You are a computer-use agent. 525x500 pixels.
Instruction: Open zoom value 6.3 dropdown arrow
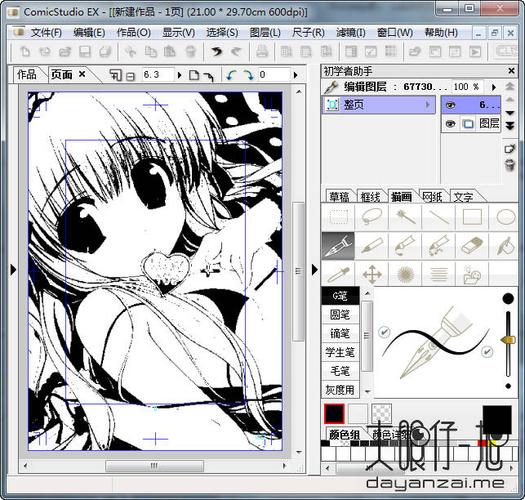pos(179,75)
